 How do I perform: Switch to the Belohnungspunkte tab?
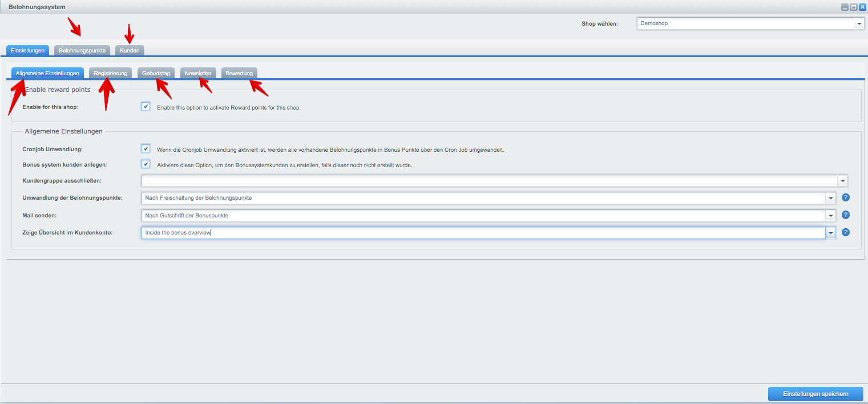(x=82, y=50)
